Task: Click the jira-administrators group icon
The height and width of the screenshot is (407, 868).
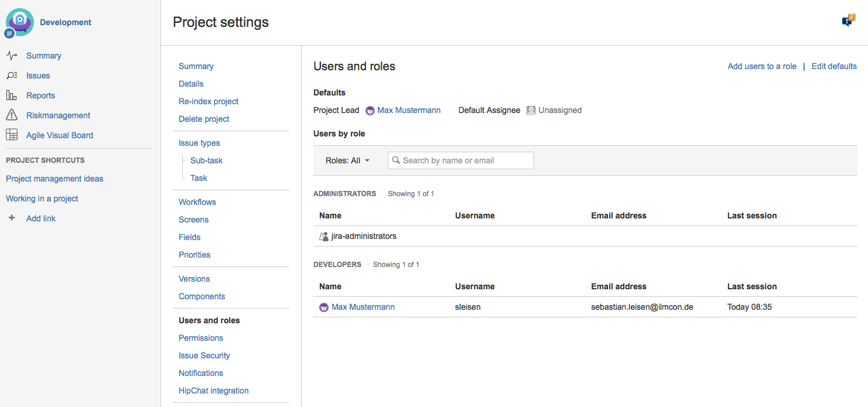Action: click(x=323, y=236)
